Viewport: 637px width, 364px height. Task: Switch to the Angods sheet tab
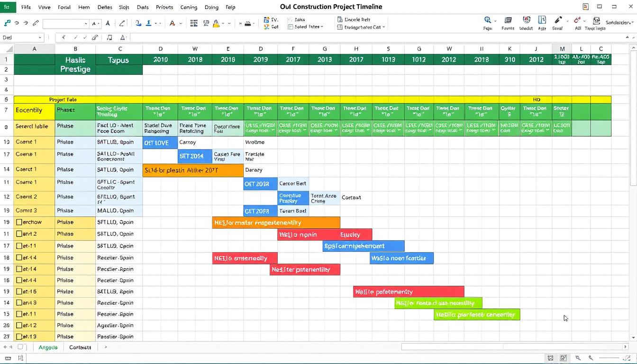(x=48, y=347)
